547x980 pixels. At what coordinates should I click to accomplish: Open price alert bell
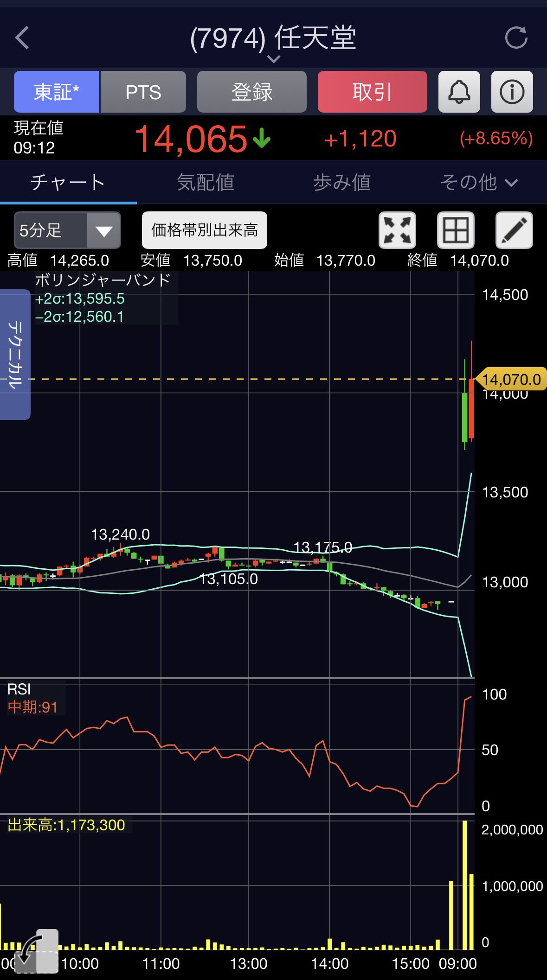pos(459,92)
